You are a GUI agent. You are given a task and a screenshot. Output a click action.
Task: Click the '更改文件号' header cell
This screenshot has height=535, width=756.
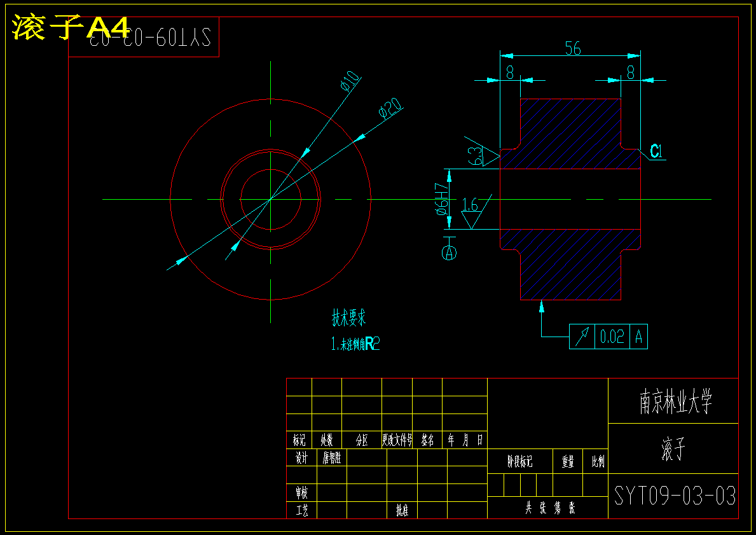397,440
